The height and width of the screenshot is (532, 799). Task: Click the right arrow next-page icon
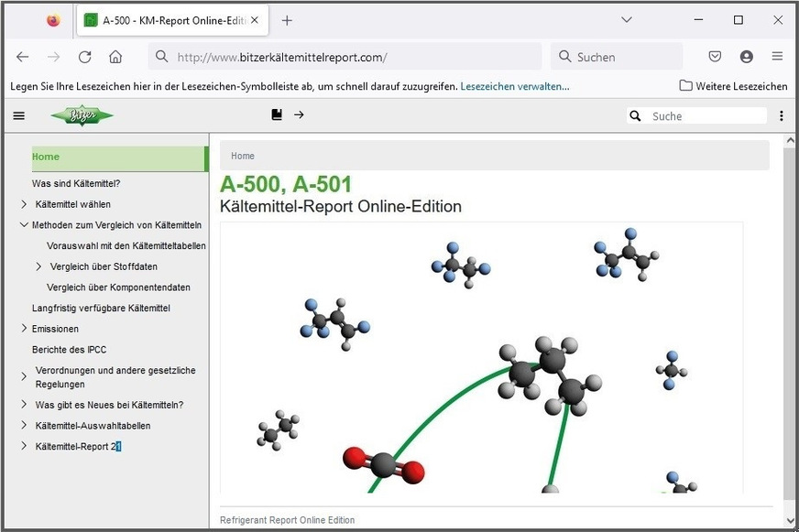299,115
